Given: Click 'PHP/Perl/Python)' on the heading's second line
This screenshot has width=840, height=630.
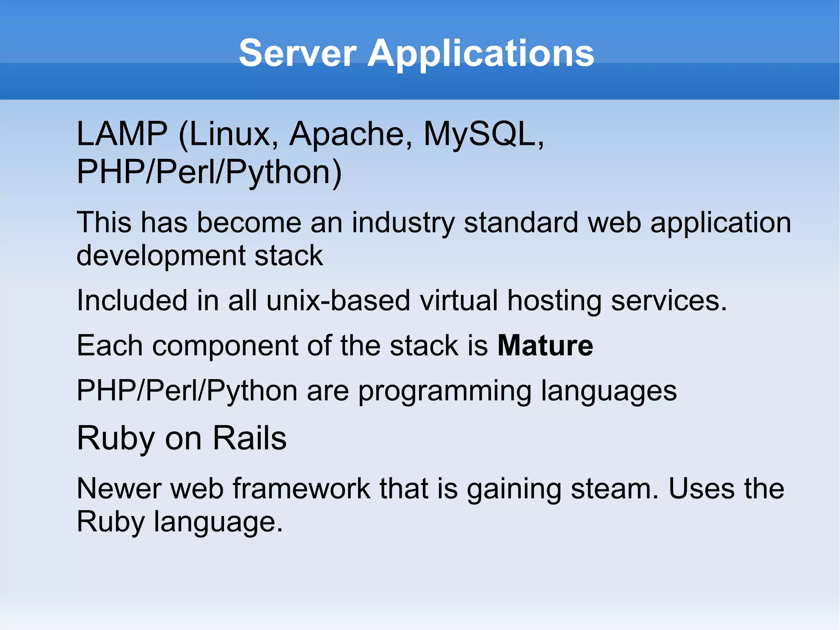Looking at the screenshot, I should pos(209,172).
